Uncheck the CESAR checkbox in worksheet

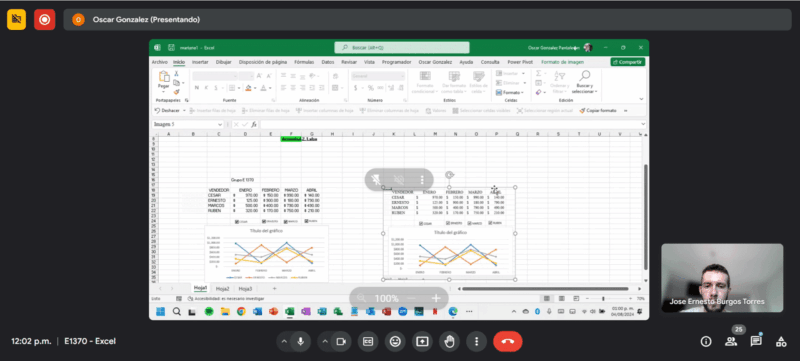pos(237,222)
